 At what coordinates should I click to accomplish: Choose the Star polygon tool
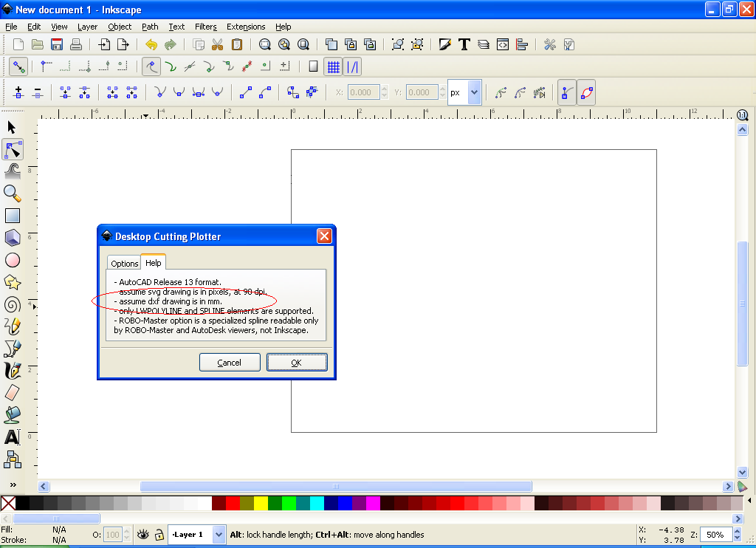point(13,282)
